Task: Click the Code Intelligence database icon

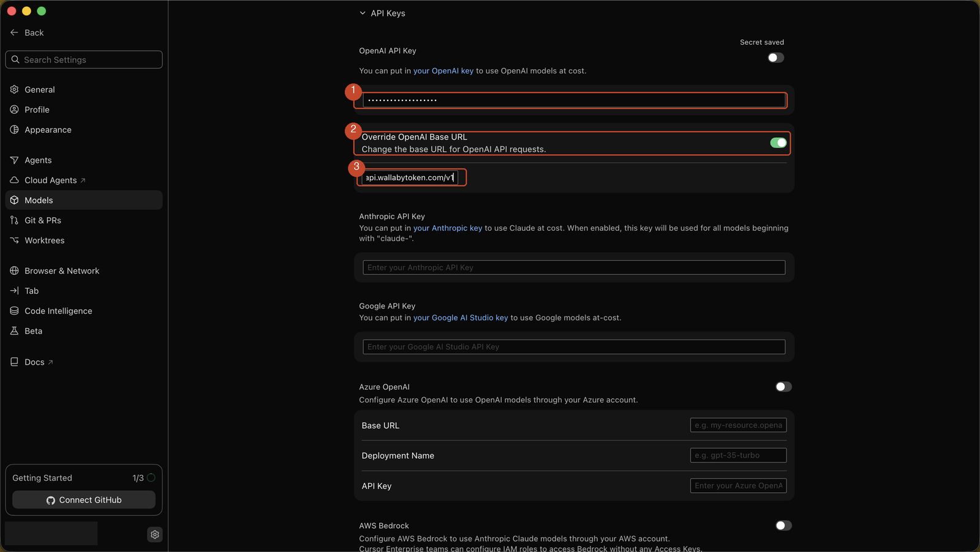Action: (14, 311)
